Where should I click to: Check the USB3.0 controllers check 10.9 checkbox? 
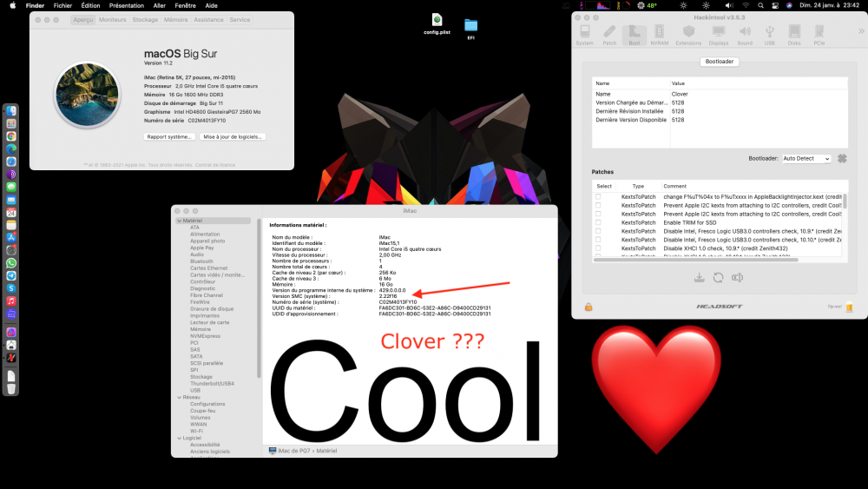coord(598,231)
